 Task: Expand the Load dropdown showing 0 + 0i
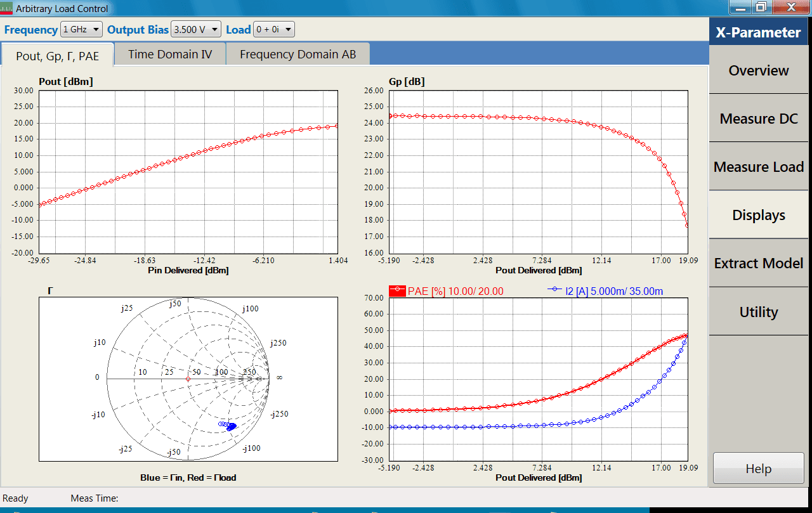(x=273, y=29)
